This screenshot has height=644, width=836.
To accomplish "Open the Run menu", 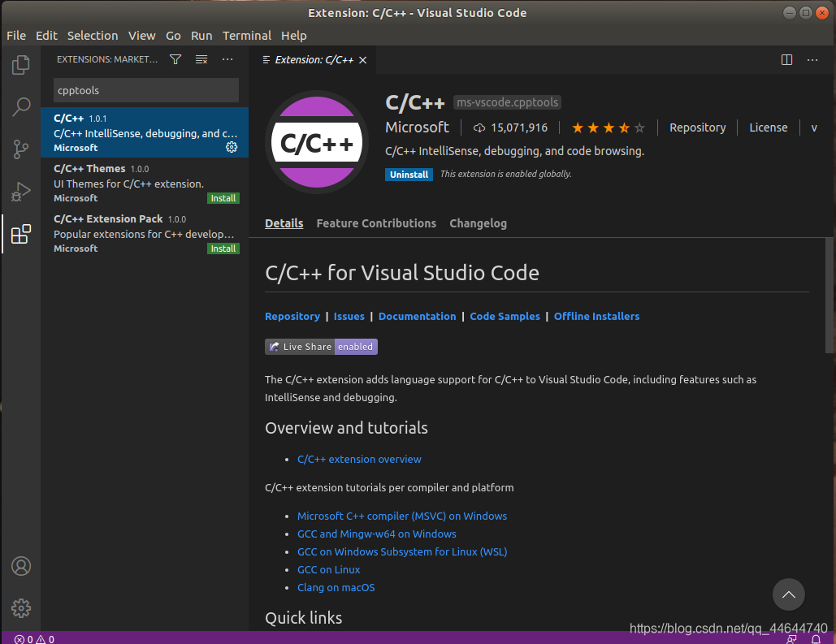I will click(x=201, y=36).
